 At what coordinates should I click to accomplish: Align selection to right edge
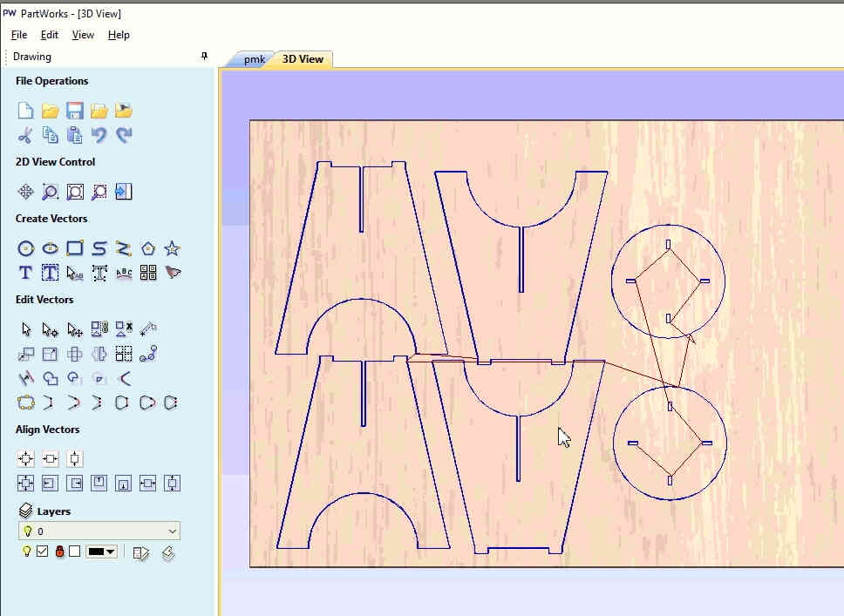(x=75, y=483)
